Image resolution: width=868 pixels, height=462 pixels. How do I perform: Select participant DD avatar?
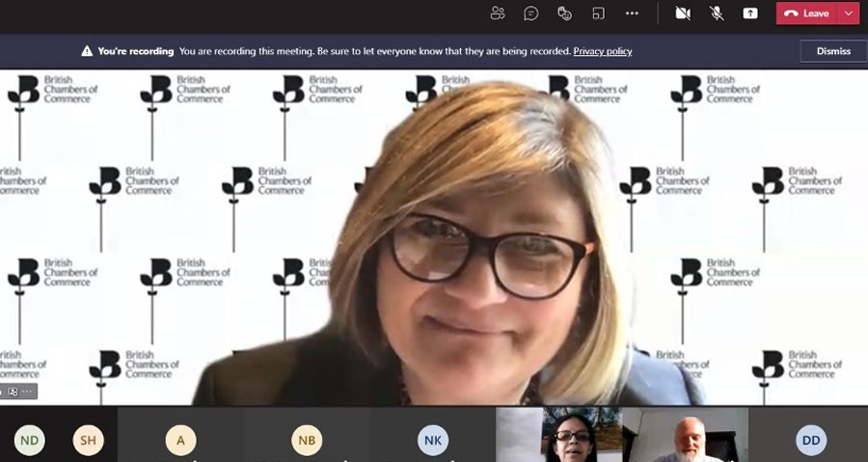(811, 441)
